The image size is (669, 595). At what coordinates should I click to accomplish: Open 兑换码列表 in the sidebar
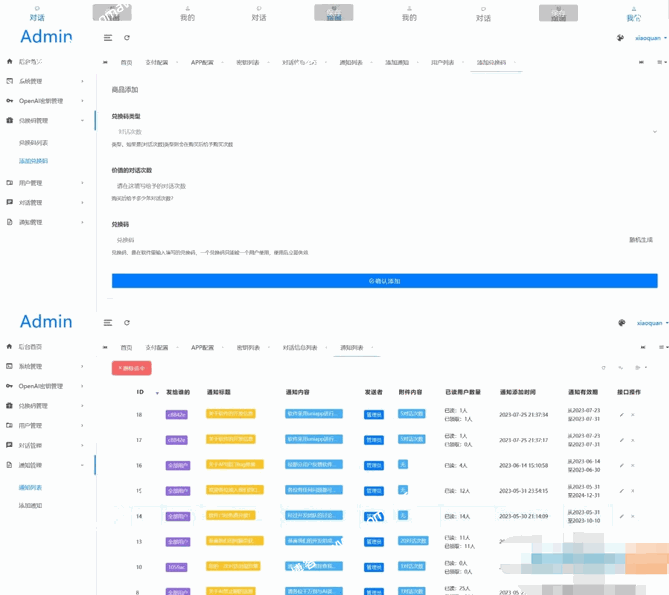click(x=33, y=144)
